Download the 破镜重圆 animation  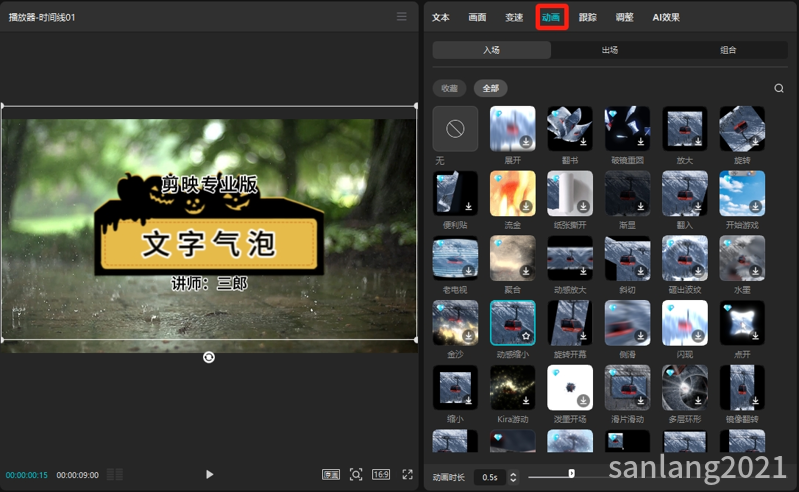pos(641,142)
